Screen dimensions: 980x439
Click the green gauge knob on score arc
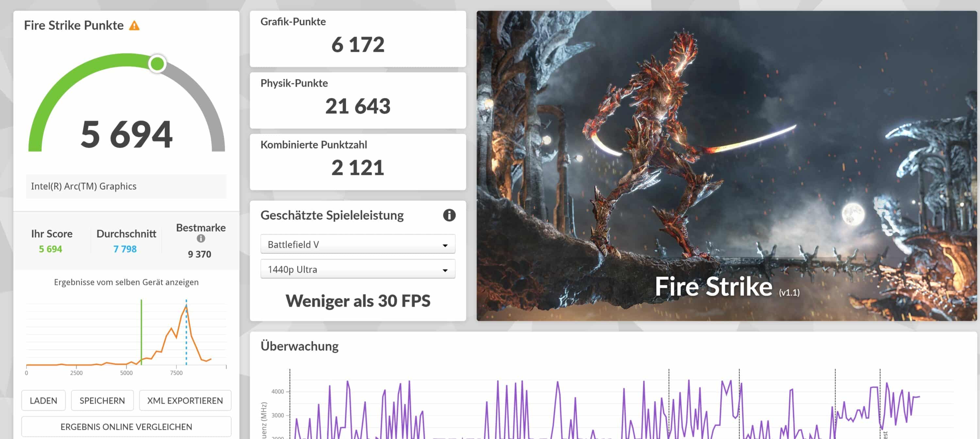point(157,63)
